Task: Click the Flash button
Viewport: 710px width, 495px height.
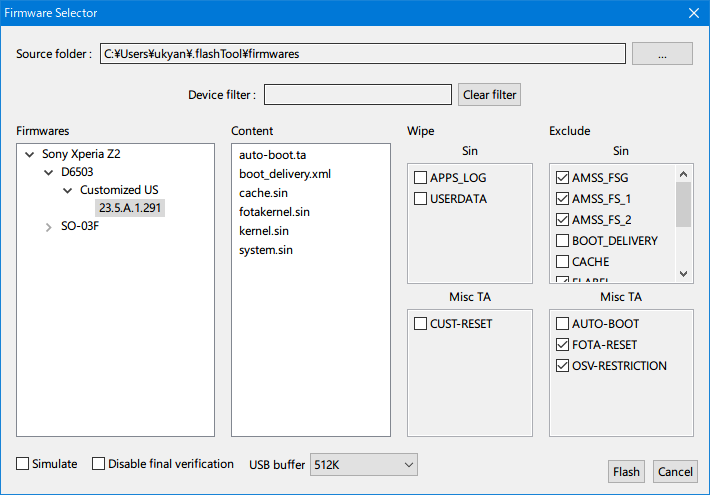Action: pos(626,471)
